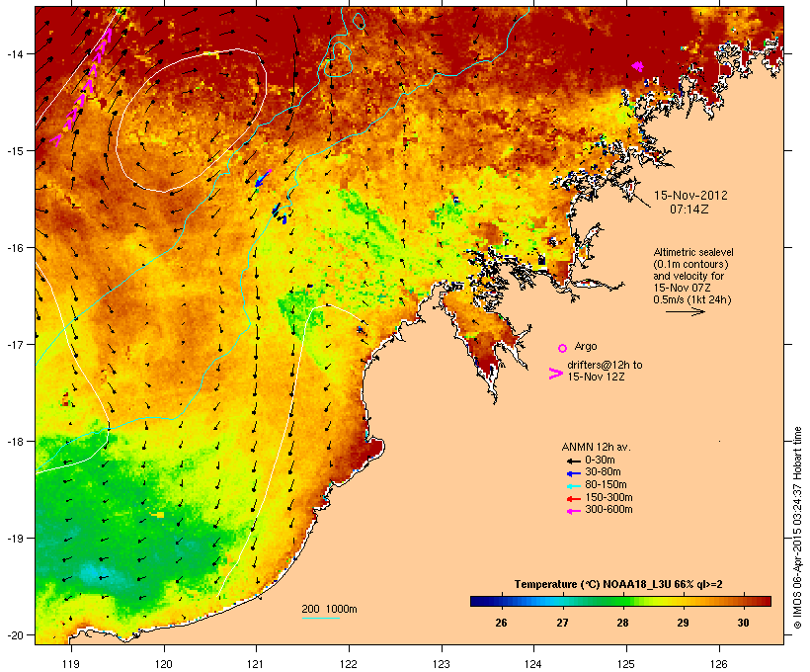Click the longitude label '121'
This screenshot has height=672, width=810.
coord(256,664)
